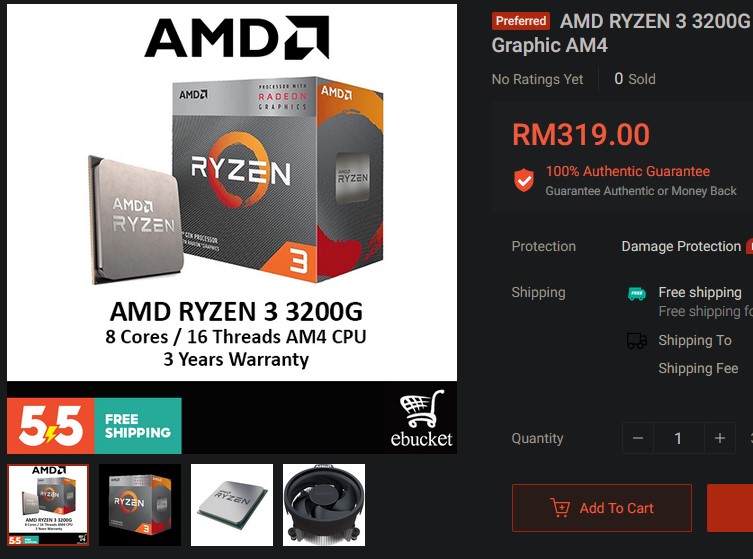This screenshot has width=753, height=559.
Task: Click the Add To Cart button
Action: (x=602, y=508)
